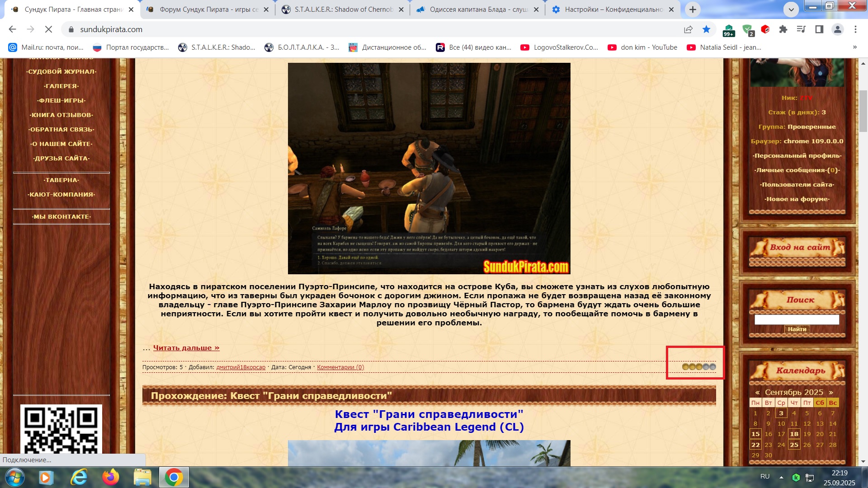Image resolution: width=868 pixels, height=488 pixels.
Task: Close the Настройки tab
Action: (x=671, y=9)
